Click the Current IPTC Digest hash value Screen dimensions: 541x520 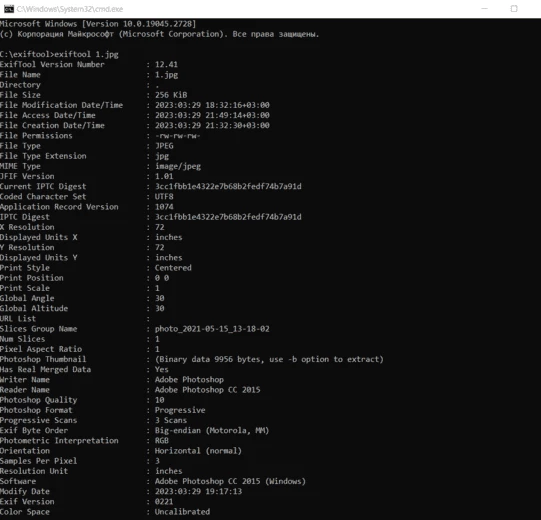(228, 186)
